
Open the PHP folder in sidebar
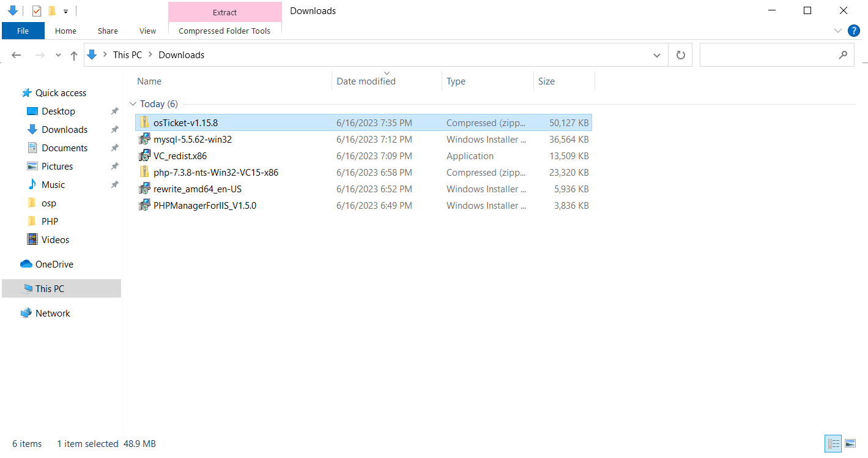(x=50, y=222)
